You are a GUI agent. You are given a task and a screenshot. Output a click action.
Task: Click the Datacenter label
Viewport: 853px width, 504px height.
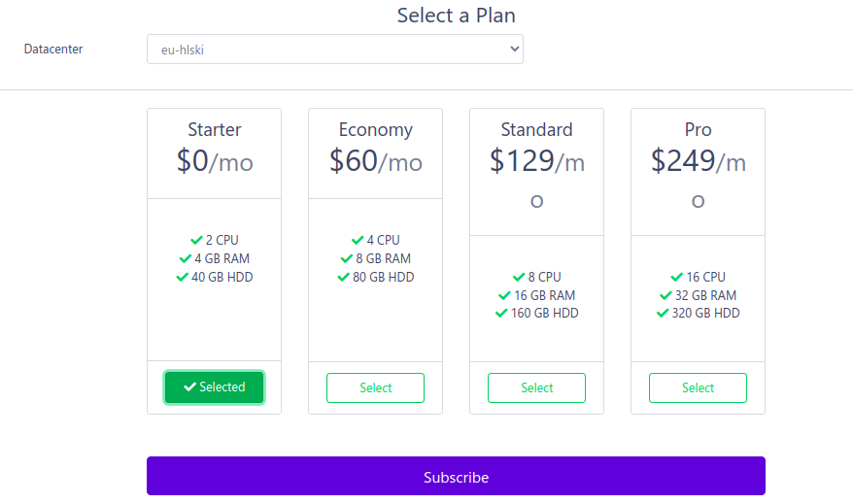pyautogui.click(x=53, y=49)
